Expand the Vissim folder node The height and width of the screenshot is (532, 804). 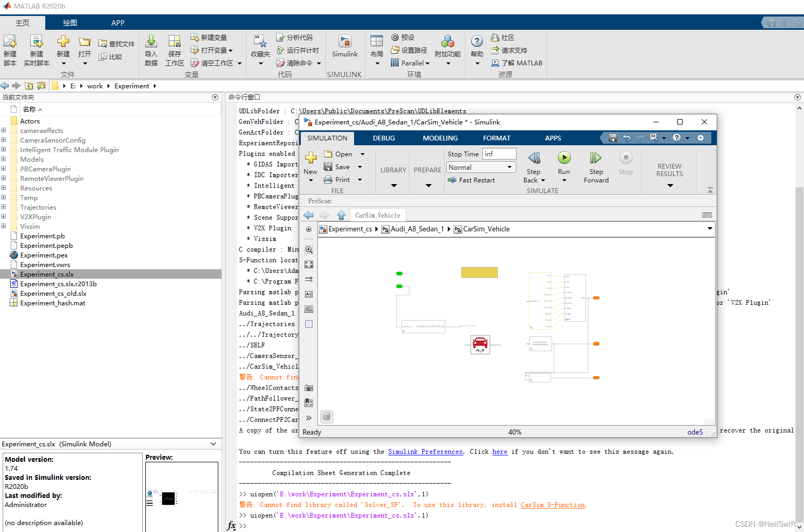[4, 226]
